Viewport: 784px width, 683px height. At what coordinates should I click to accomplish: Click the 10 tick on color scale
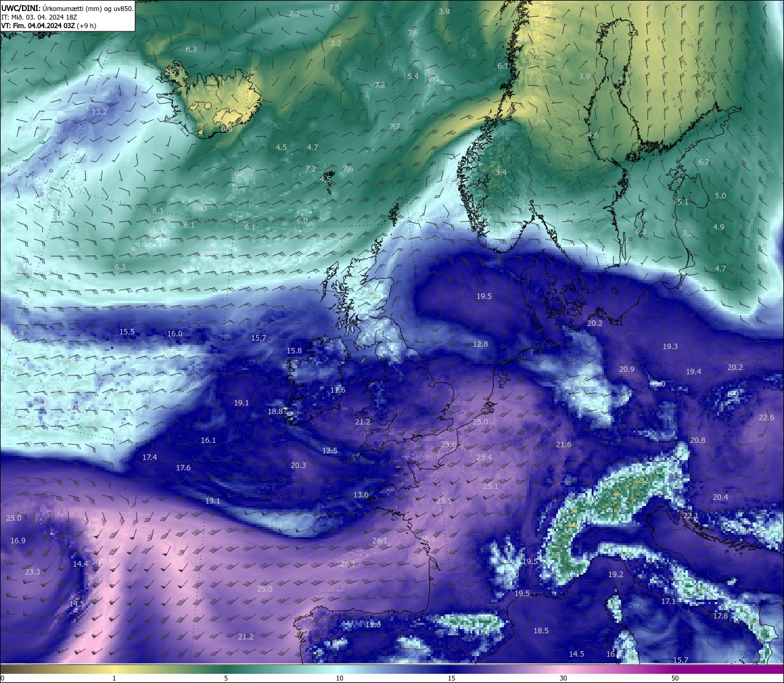click(339, 678)
